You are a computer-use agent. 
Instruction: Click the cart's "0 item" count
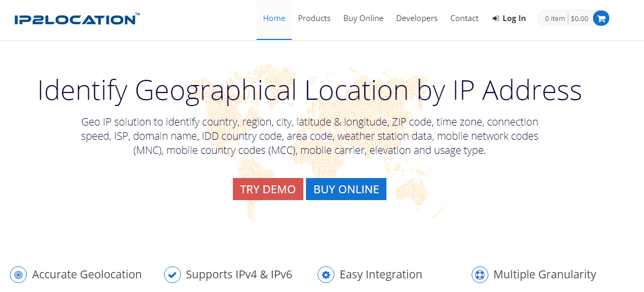point(555,18)
